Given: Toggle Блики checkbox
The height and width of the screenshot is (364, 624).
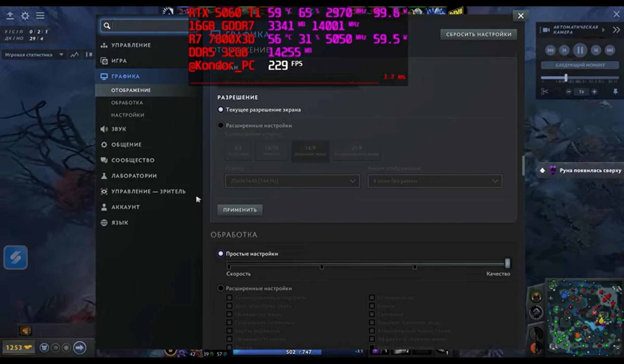Looking at the screenshot, I should click(x=372, y=306).
